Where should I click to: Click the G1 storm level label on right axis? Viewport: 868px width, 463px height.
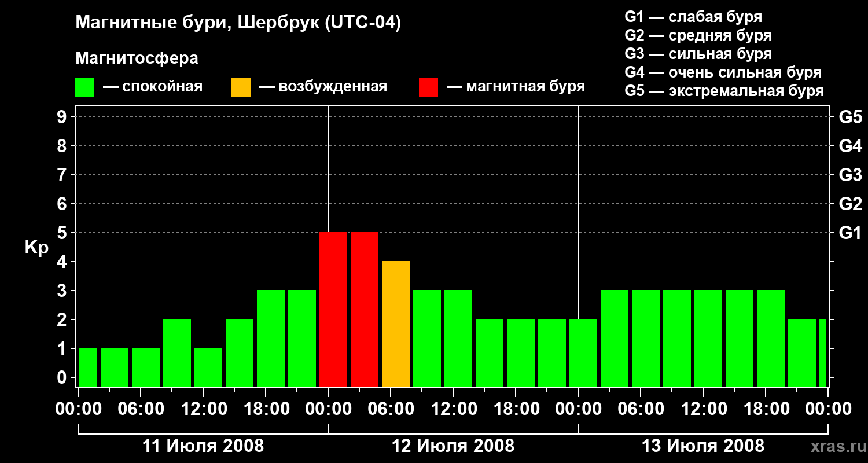(850, 233)
